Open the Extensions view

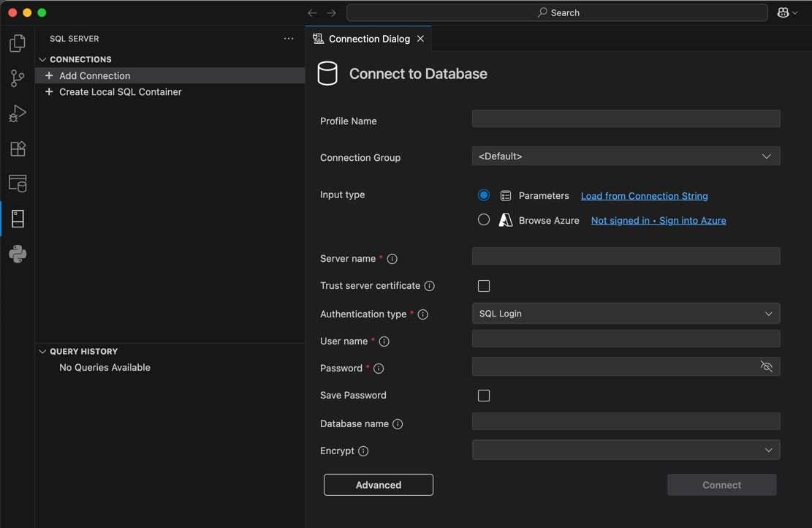coord(18,148)
